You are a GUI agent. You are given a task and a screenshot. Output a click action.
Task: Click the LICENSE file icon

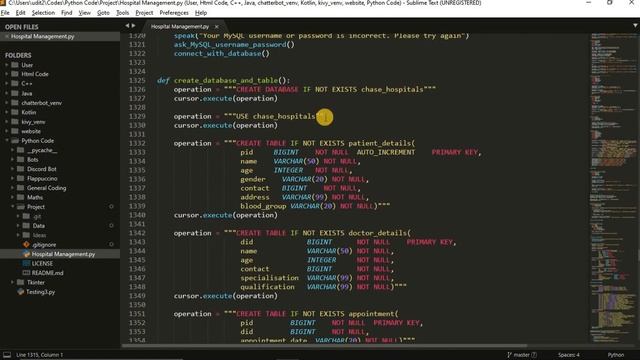point(26,263)
